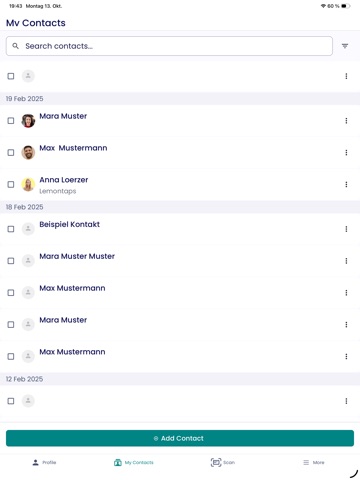Switch to the Profile tab

[x=44, y=462]
